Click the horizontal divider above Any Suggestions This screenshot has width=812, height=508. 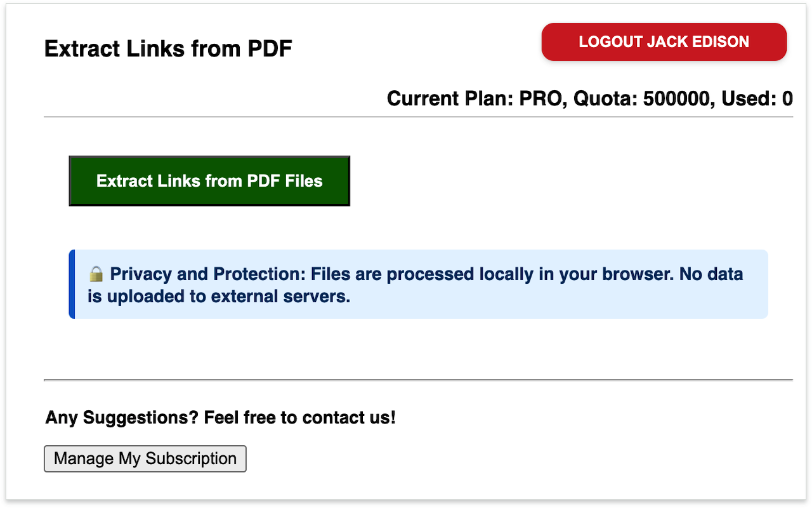[x=418, y=380]
